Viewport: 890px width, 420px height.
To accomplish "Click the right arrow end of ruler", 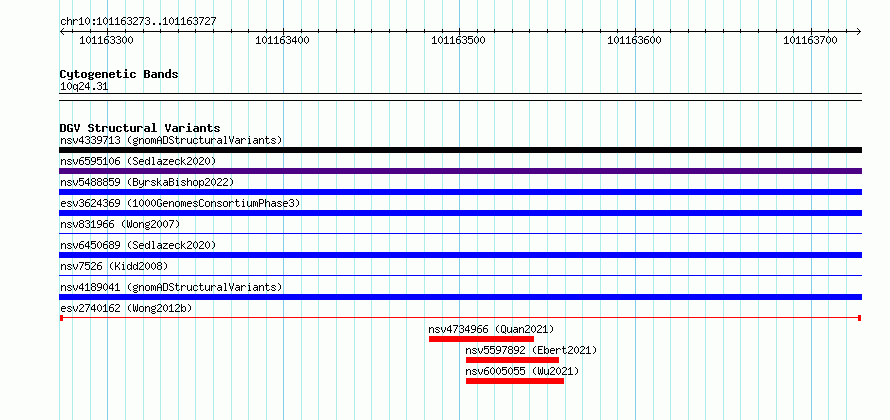I will coord(859,31).
